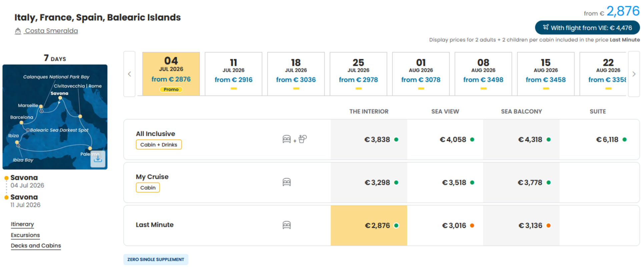Screen dimensions: 644x267
Task: Choose the 11 Jul 2026 departure tab
Action: 233,74
